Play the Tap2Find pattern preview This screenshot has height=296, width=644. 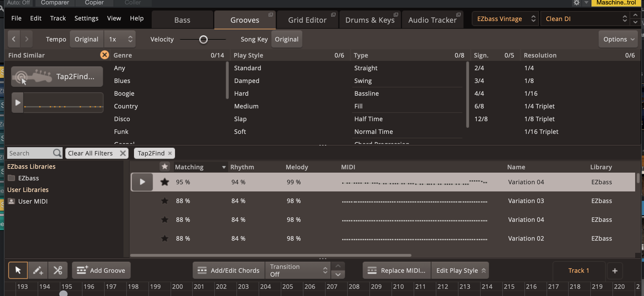coord(18,103)
